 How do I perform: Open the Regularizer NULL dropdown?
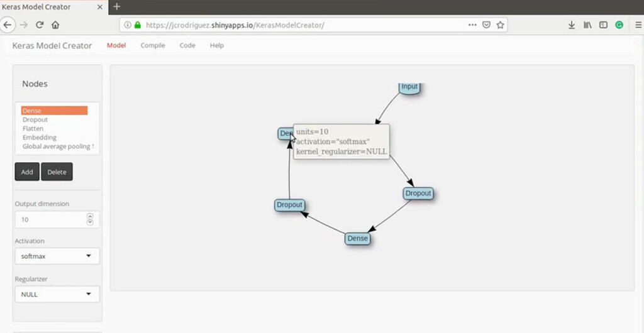57,295
